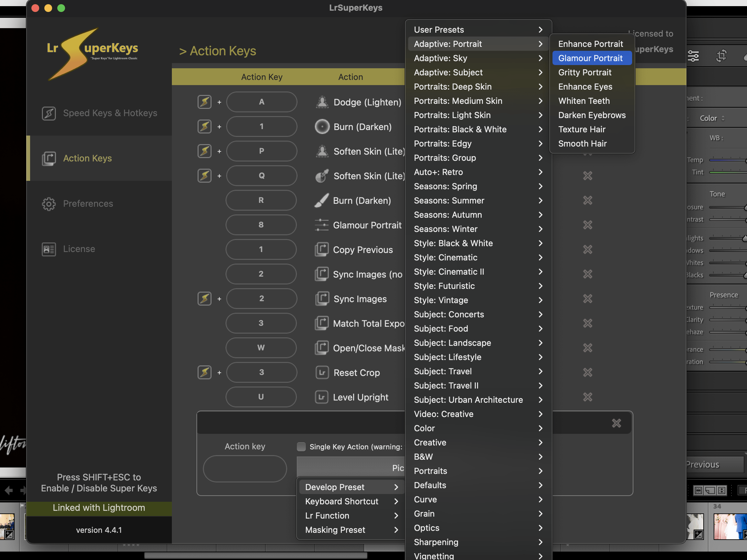Click the Lr icon beside Level Upright
Screen dimensions: 747x560
coord(321,397)
